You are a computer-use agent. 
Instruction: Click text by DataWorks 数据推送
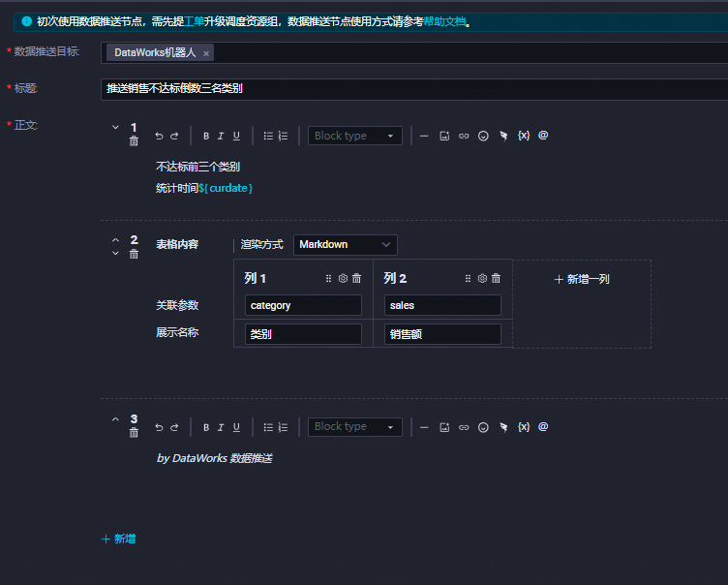point(215,458)
